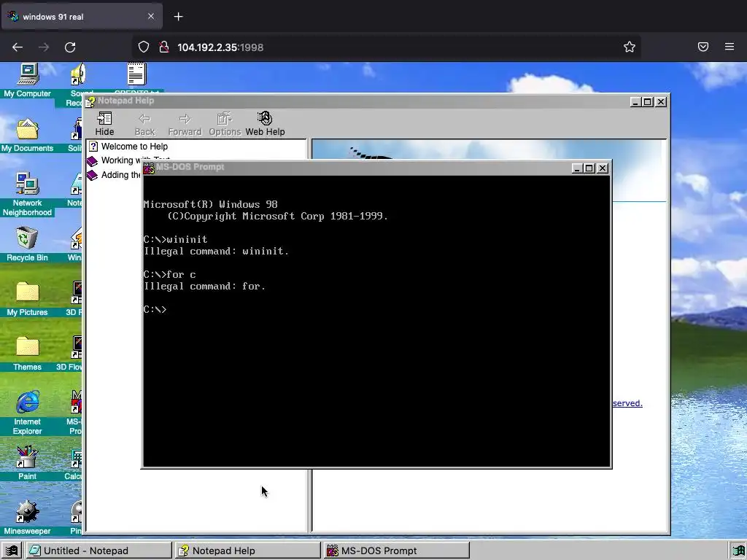Switch to Untitled - Notepad on the taskbar

pyautogui.click(x=98, y=551)
